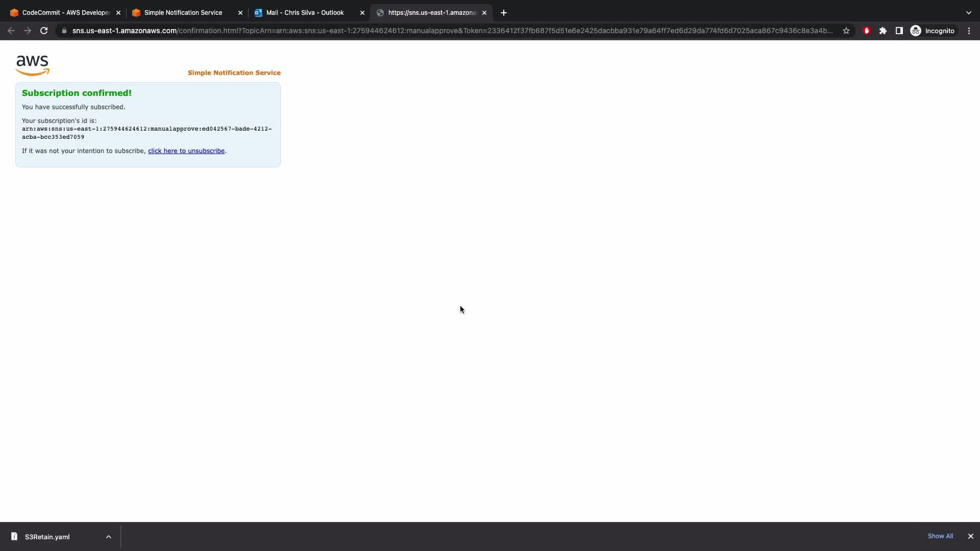Open Chrome three-dot menu
This screenshot has width=980, height=551.
point(969,31)
